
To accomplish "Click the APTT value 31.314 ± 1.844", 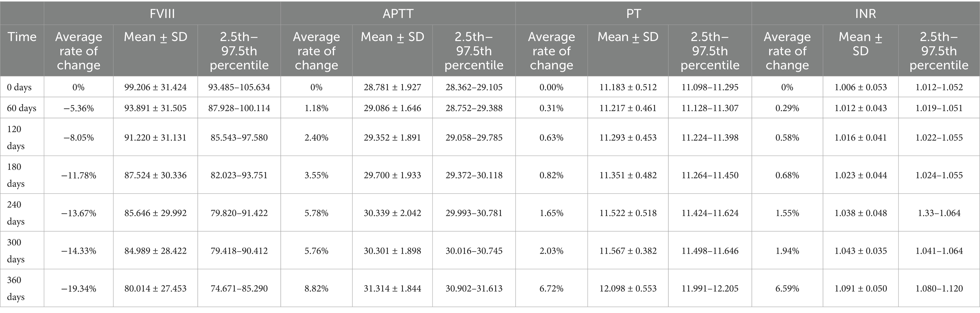I will click(x=392, y=289).
